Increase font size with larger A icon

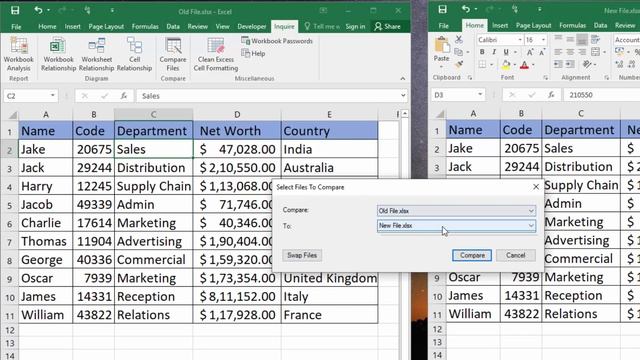coord(530,52)
